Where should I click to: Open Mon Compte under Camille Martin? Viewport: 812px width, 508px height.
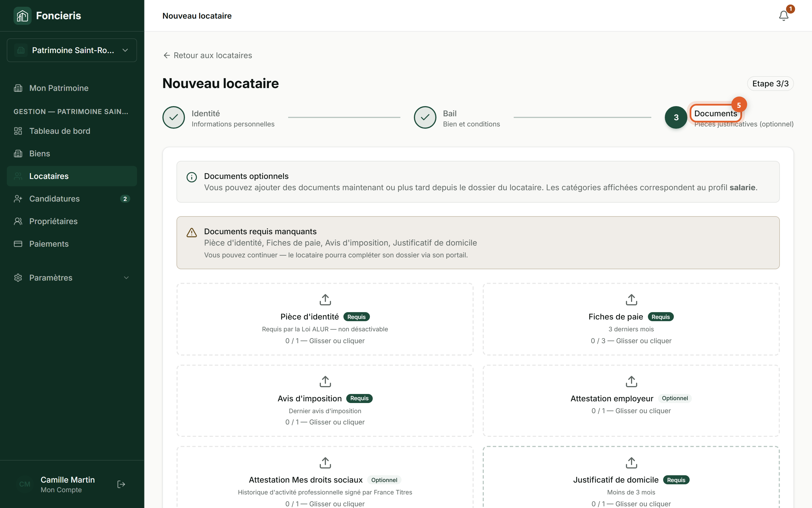[61, 490]
